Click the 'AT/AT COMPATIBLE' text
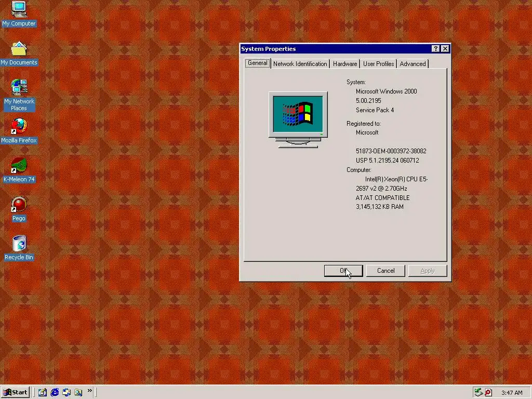This screenshot has width=532, height=399. click(x=382, y=198)
